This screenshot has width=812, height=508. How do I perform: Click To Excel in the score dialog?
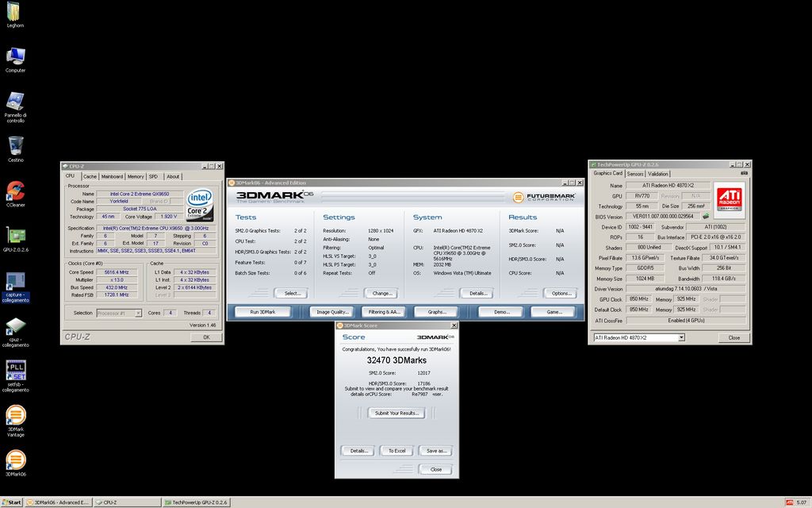pyautogui.click(x=396, y=451)
